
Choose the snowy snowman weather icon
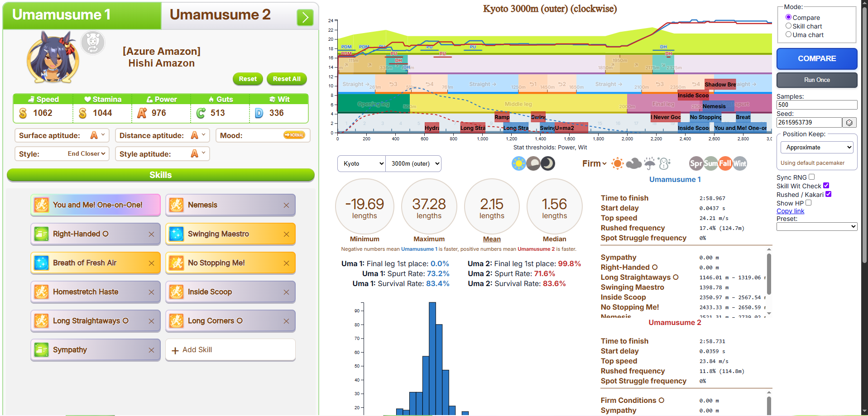pyautogui.click(x=664, y=163)
